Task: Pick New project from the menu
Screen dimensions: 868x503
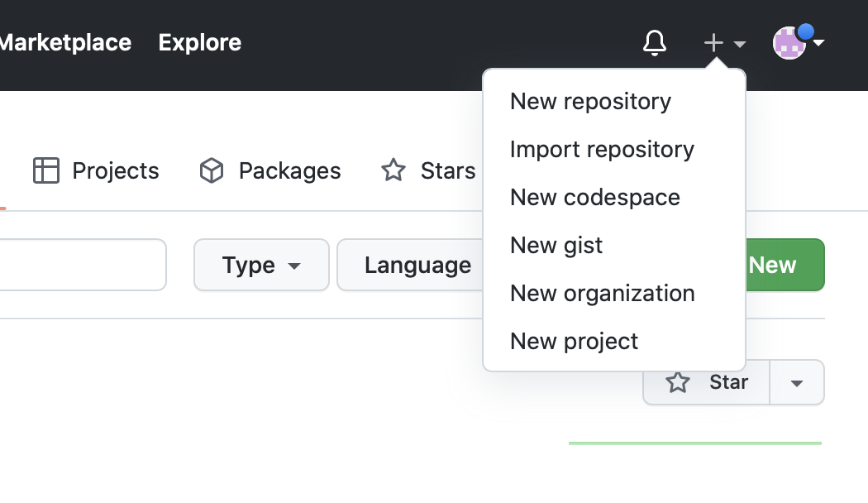Action: coord(574,342)
